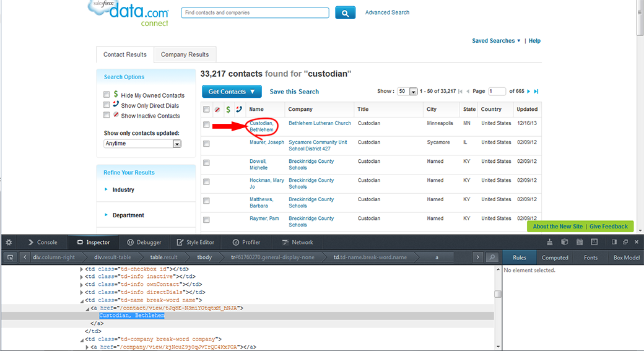Click the markup panel scroll down arrow
The image size is (644, 351).
498,347
